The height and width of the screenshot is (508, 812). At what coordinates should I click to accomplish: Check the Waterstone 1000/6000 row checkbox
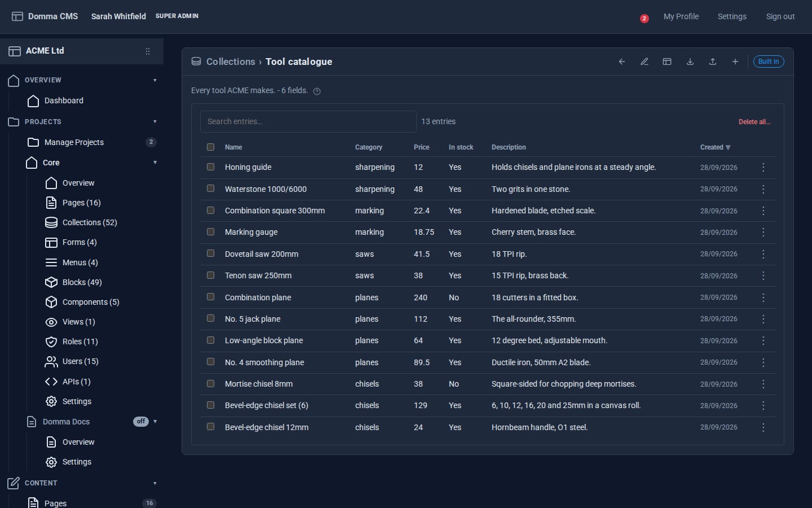(x=211, y=189)
